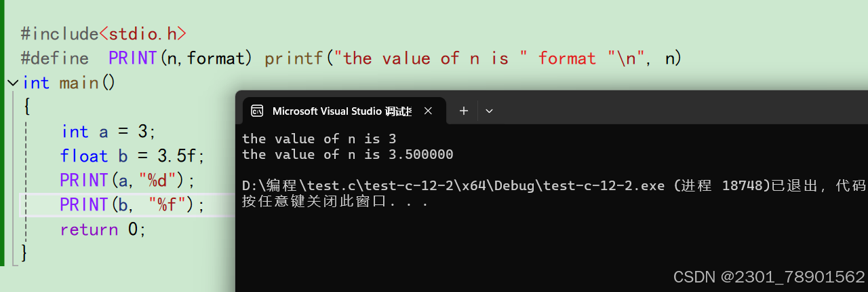This screenshot has height=292, width=868.
Task: Click the highlighted PRINT(b, "%f") line
Action: 132,205
